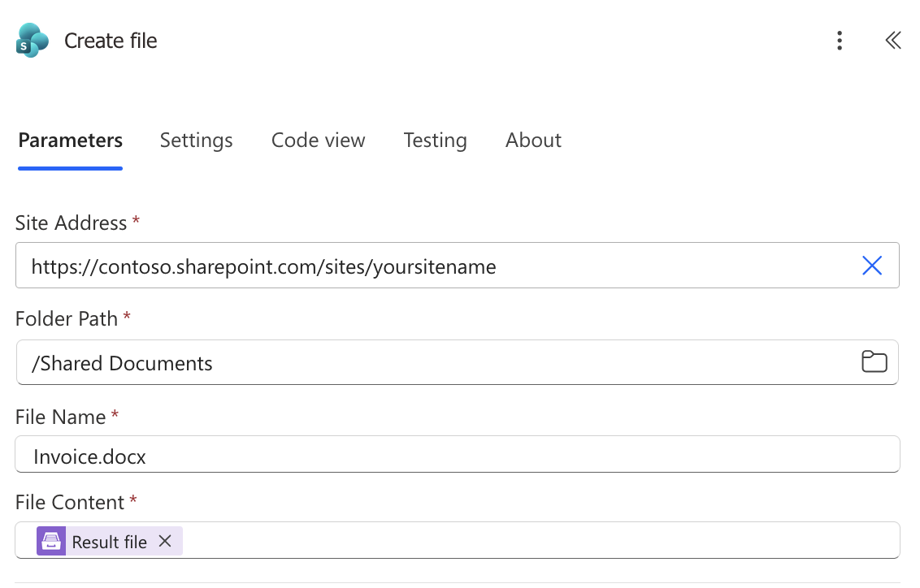Screen dimensions: 920x588
Task: Focus the Site Address input to open site suggestions
Action: 406,265
